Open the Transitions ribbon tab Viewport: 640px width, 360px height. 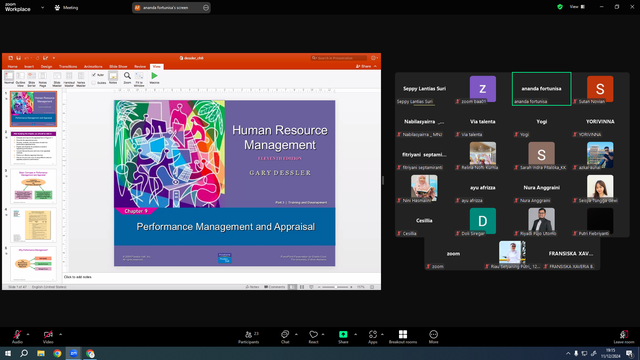click(x=68, y=66)
